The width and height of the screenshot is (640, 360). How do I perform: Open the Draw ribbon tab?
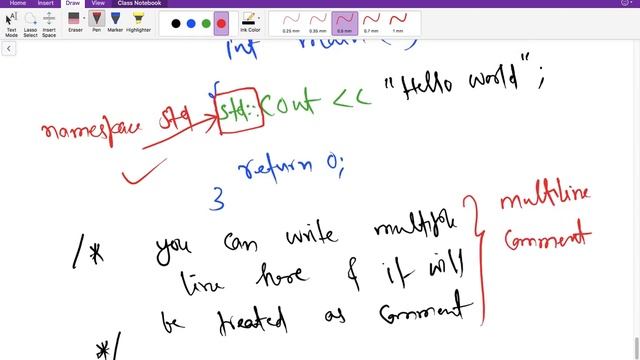[73, 3]
